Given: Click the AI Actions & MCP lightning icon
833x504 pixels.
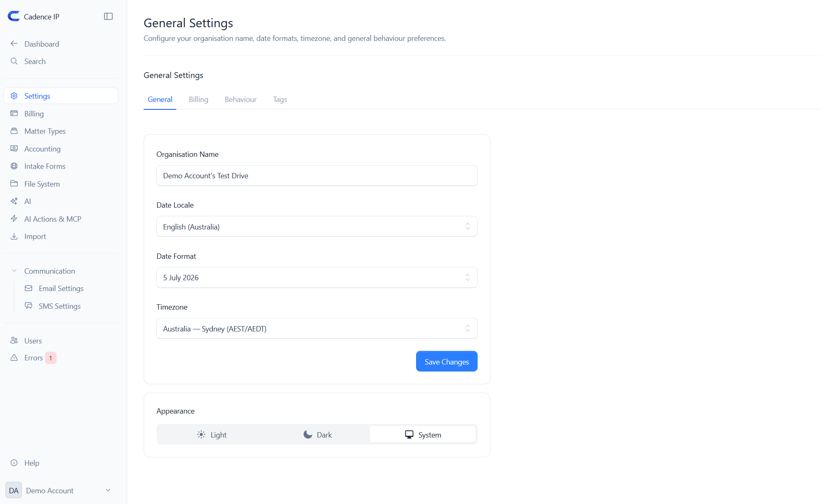Looking at the screenshot, I should tap(14, 219).
